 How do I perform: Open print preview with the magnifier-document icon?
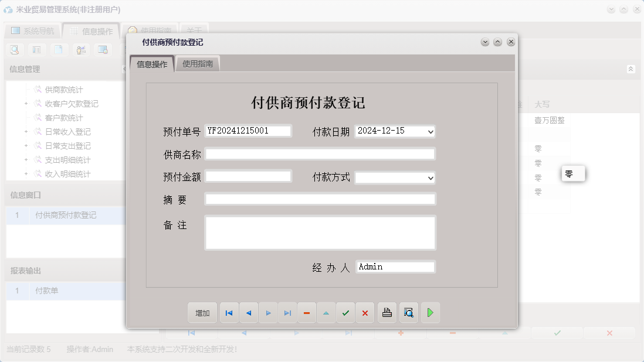[408, 312]
